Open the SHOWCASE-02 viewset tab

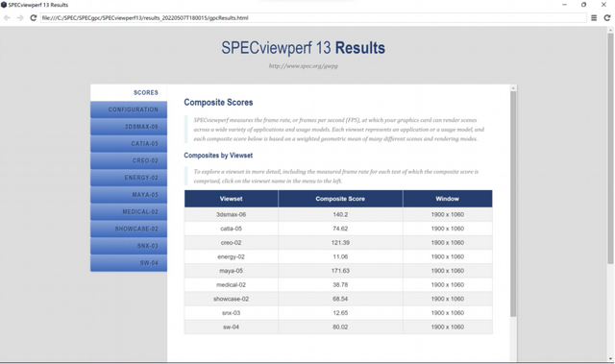pyautogui.click(x=129, y=229)
